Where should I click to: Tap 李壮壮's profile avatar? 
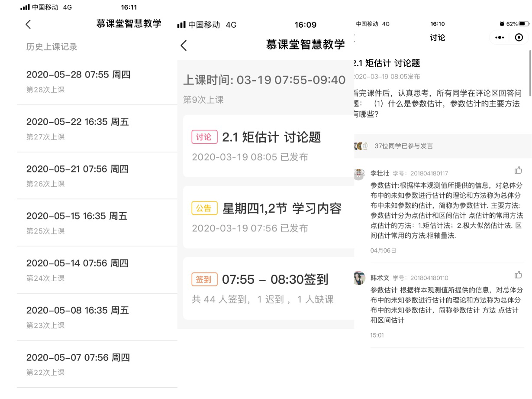359,174
